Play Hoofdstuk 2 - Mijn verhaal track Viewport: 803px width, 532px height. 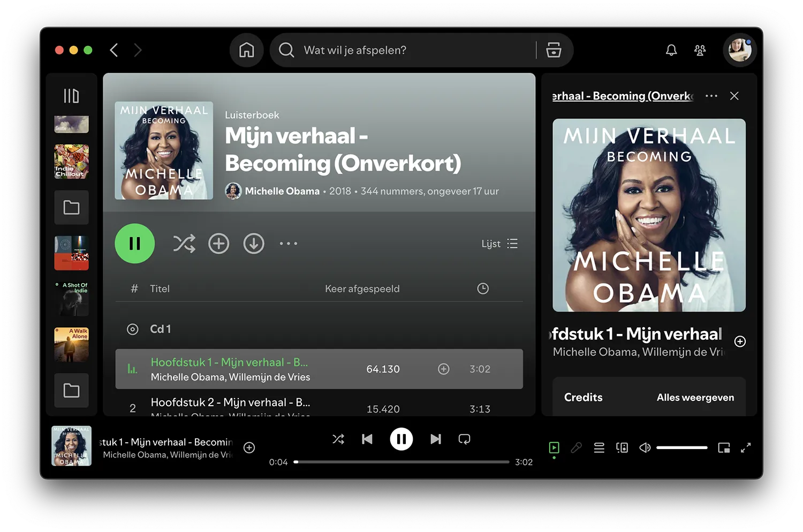(x=230, y=402)
